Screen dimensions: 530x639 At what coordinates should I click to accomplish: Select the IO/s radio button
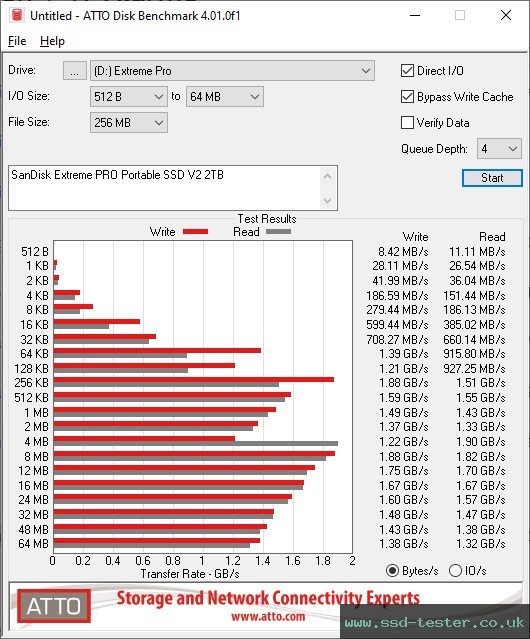(455, 571)
